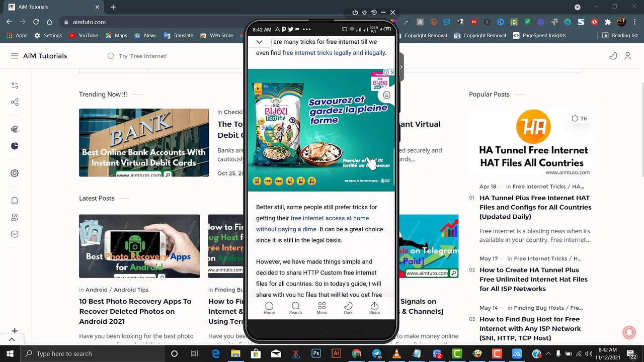The height and width of the screenshot is (362, 644).
Task: Open the Reading list
Action: point(620,36)
